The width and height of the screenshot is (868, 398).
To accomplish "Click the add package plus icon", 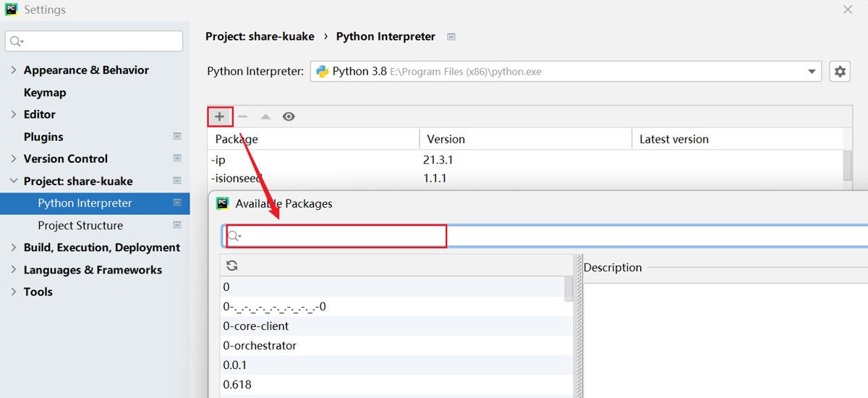I will click(220, 117).
